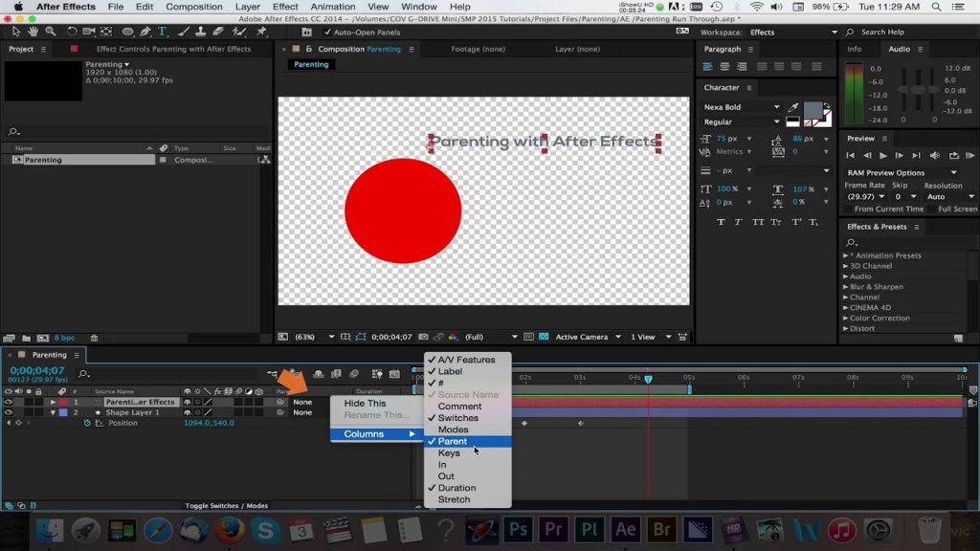Click the Project panel trash icon
This screenshot has width=980, height=551.
[94, 338]
